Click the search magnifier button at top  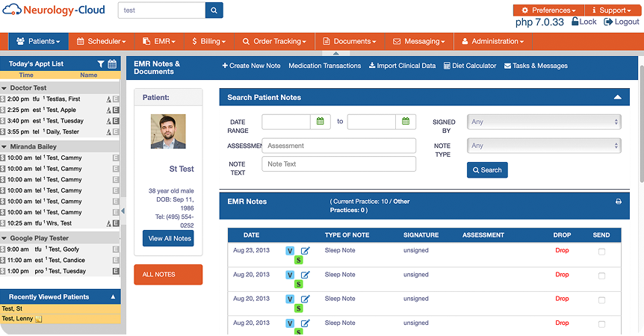[214, 10]
